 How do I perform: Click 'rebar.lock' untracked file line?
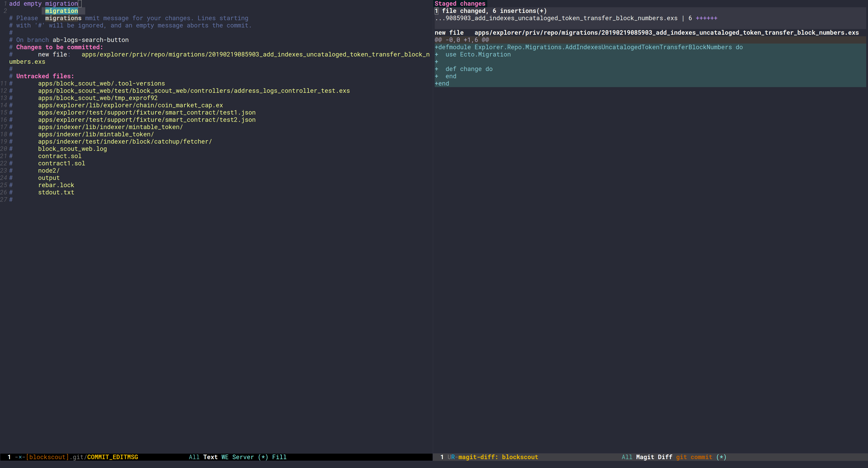click(56, 185)
